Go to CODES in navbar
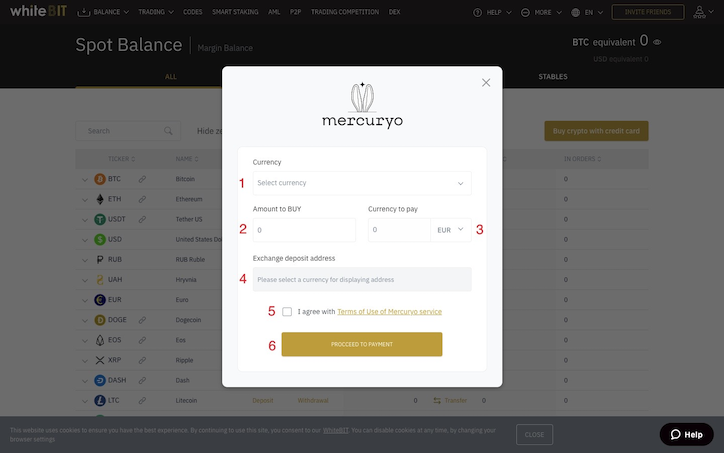 point(193,12)
